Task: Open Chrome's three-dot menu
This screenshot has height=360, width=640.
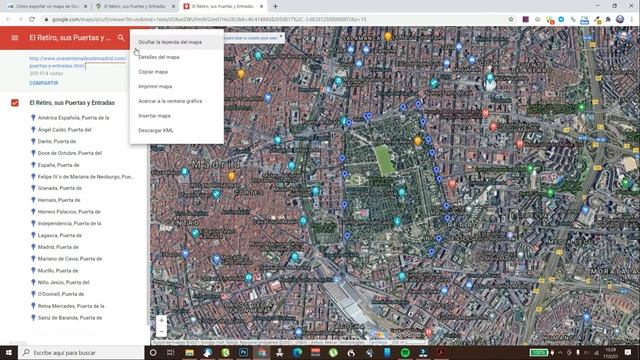Action: (x=632, y=19)
